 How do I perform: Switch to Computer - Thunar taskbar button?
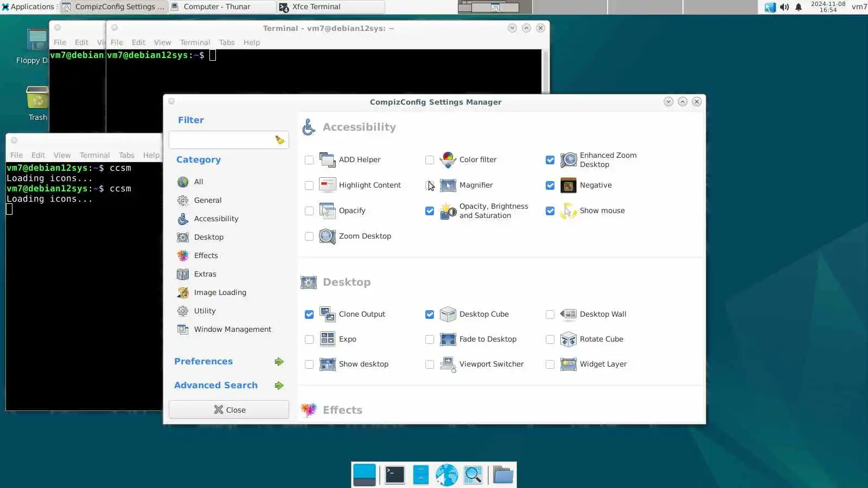coord(222,7)
